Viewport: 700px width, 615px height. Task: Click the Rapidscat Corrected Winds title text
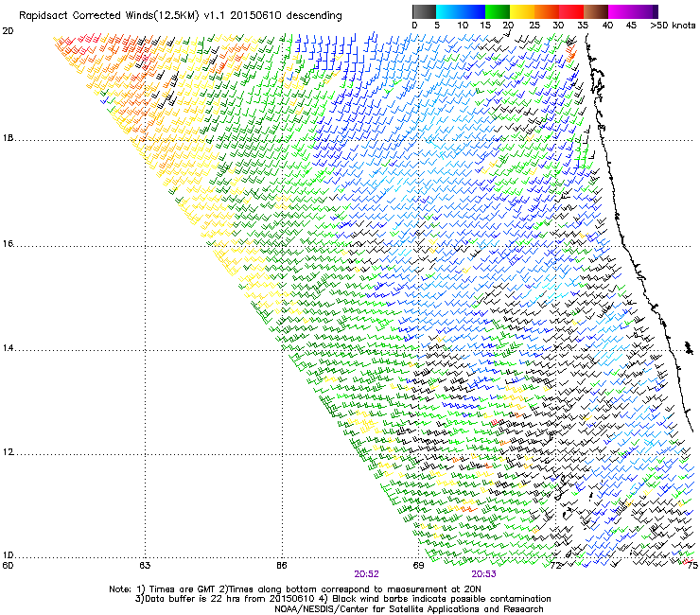point(181,16)
